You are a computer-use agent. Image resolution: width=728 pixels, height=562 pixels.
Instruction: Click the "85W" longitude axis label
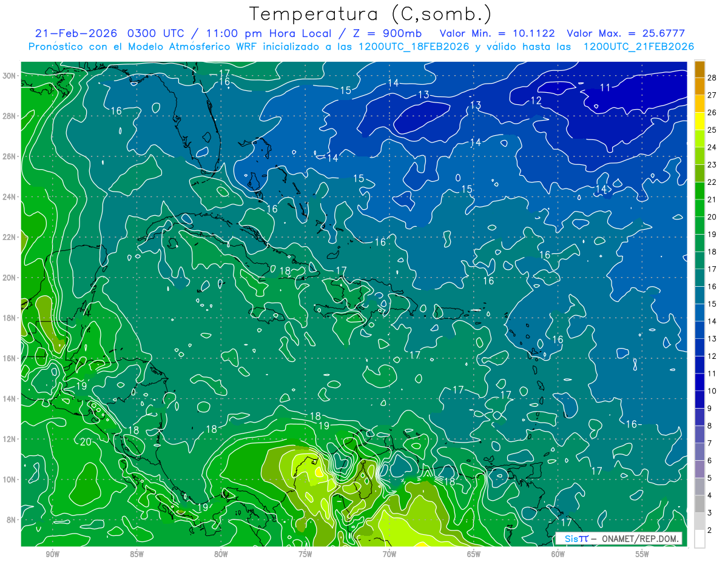click(136, 555)
